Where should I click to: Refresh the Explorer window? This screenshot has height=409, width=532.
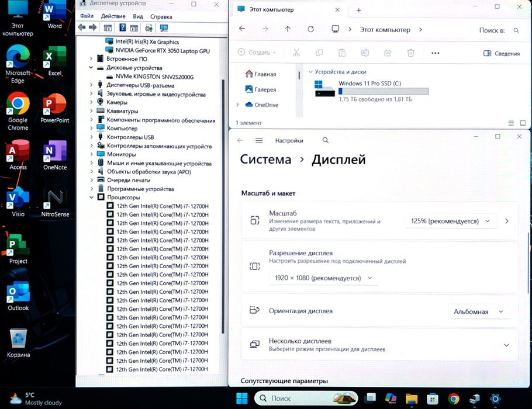click(310, 29)
